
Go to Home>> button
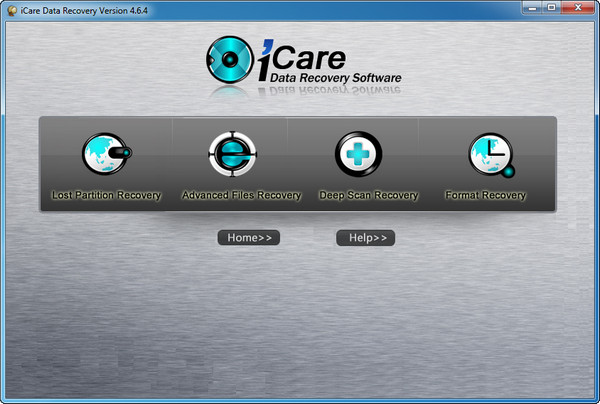(x=249, y=238)
